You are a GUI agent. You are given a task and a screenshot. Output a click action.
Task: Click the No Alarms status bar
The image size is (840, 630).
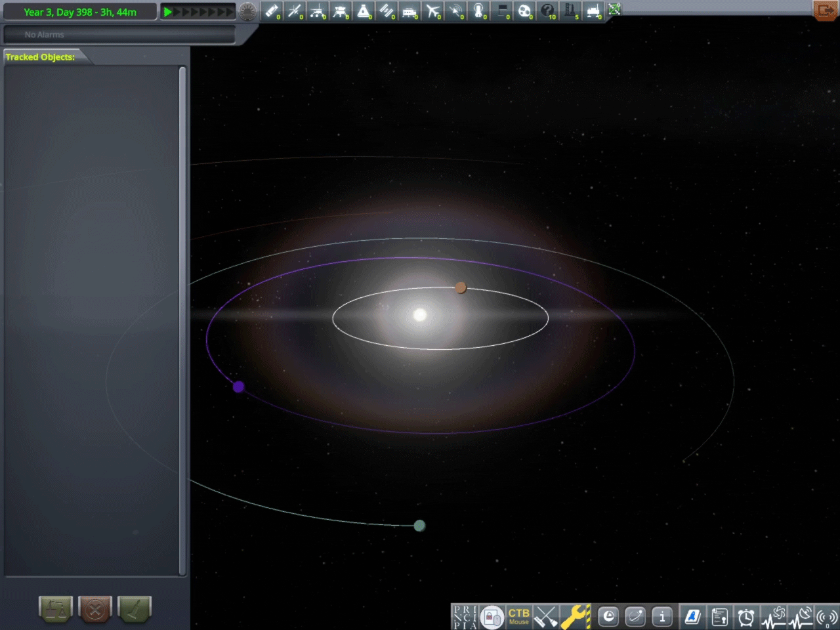(x=118, y=34)
